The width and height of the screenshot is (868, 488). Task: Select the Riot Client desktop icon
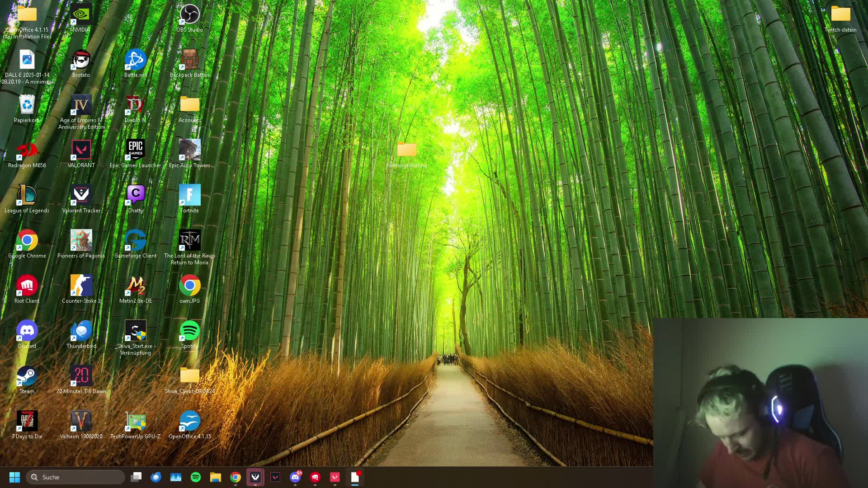tap(27, 289)
